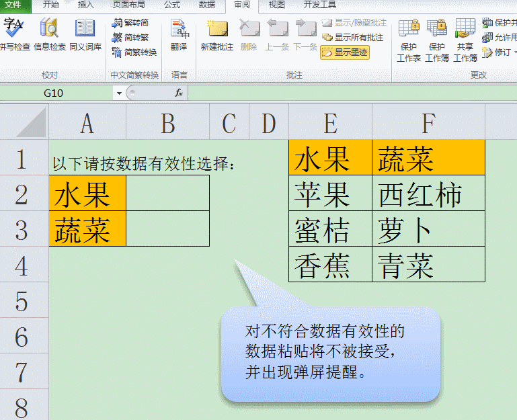Open the 同义词库 thesaurus
The image size is (517, 420).
(x=85, y=34)
